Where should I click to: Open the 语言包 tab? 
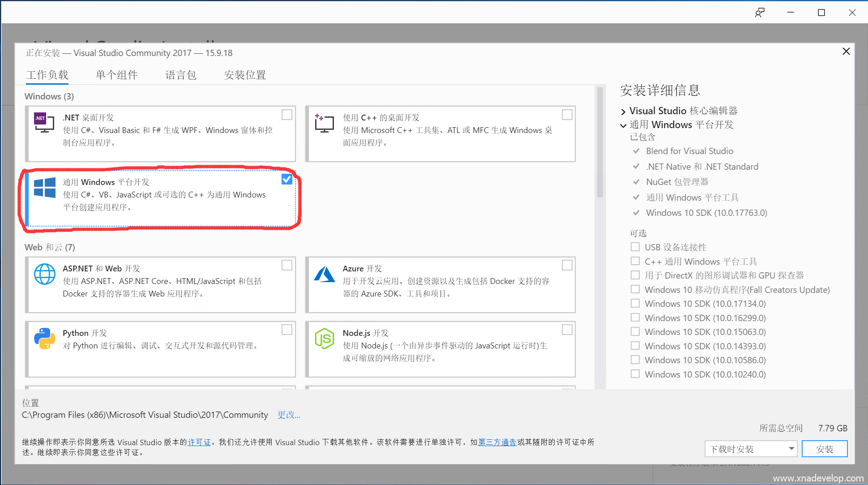click(x=181, y=75)
